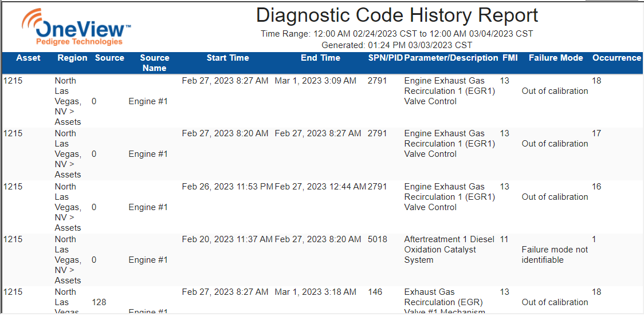Click the Diagnostic Code History Report title

click(x=396, y=15)
